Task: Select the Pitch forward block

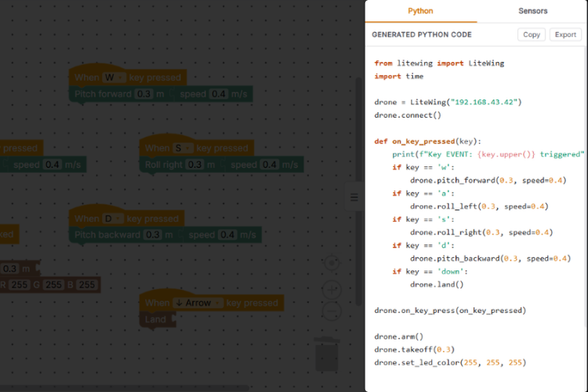Action: 103,94
